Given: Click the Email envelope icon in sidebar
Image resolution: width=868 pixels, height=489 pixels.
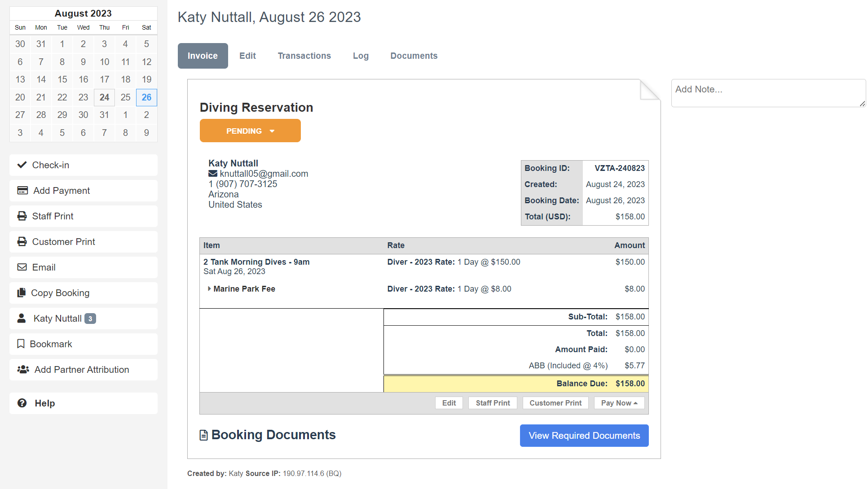Looking at the screenshot, I should point(22,267).
